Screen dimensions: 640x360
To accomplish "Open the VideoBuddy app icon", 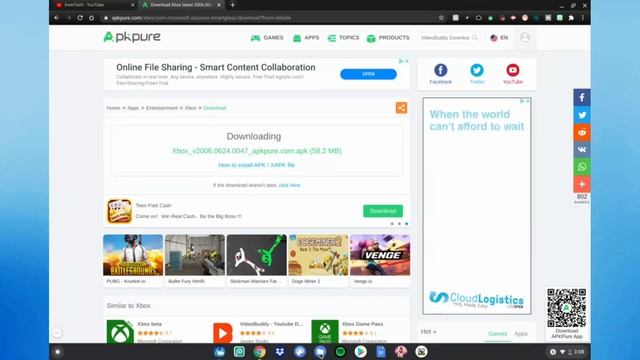I will pos(223,332).
